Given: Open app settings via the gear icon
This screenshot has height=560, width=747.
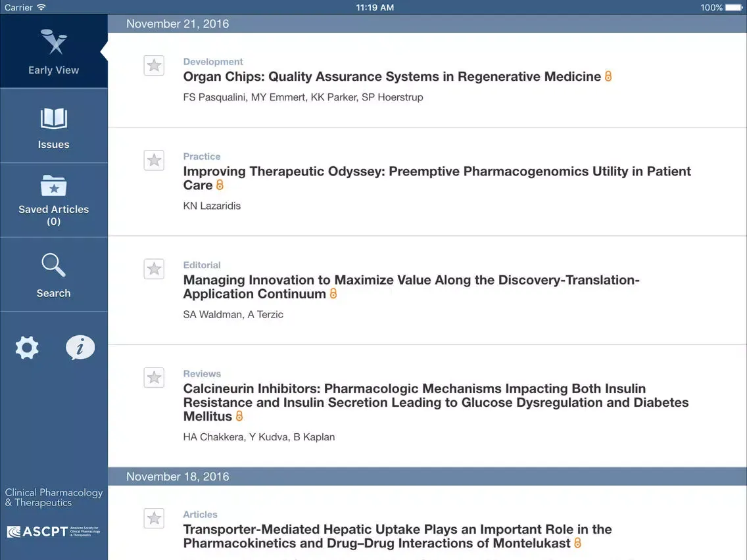Looking at the screenshot, I should point(26,348).
